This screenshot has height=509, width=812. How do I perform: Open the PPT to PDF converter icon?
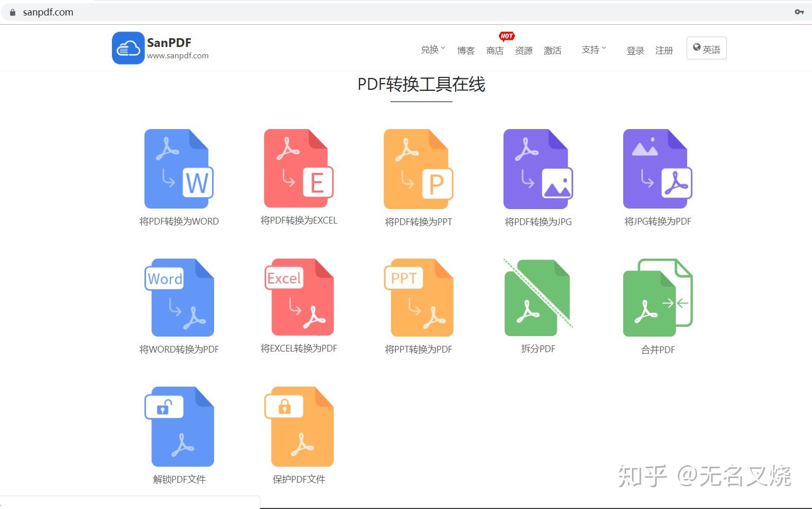(418, 297)
